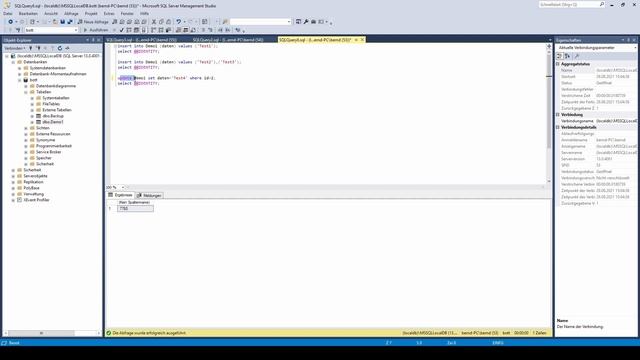Click the Objekt-Explorer horizontal scrollbar

tap(41, 333)
